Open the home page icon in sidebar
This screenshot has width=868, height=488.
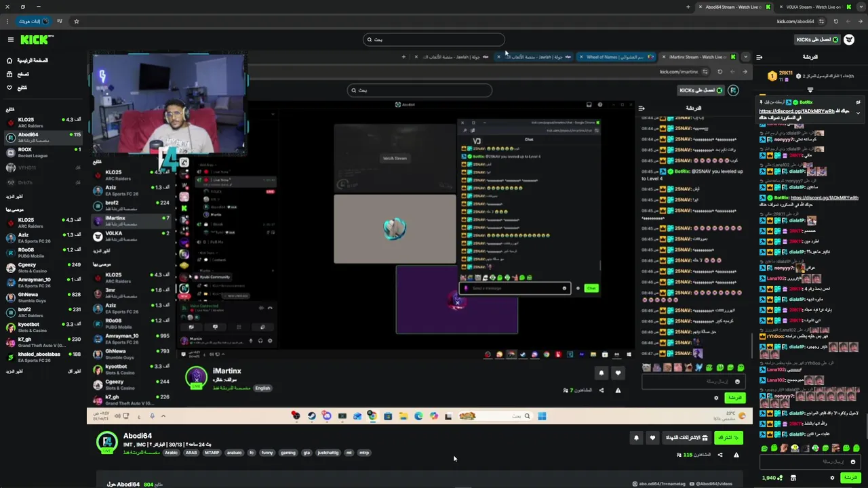pyautogui.click(x=9, y=60)
